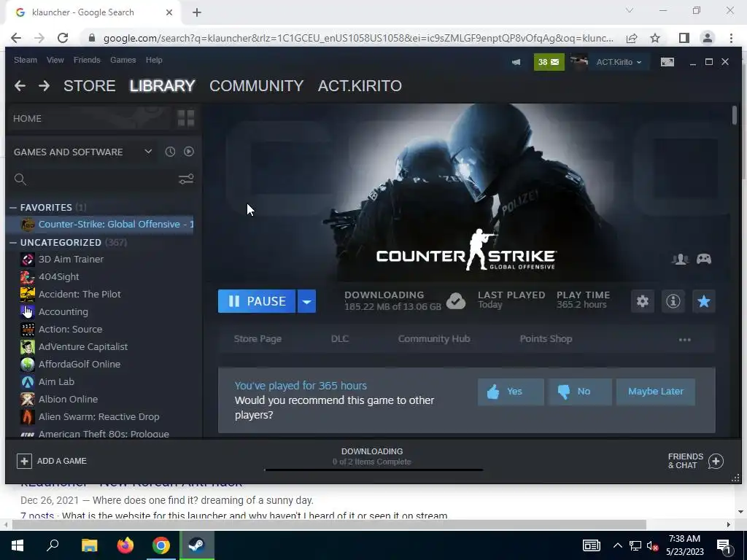
Task: Select the AdVenture Capitalist game icon
Action: coord(28,346)
